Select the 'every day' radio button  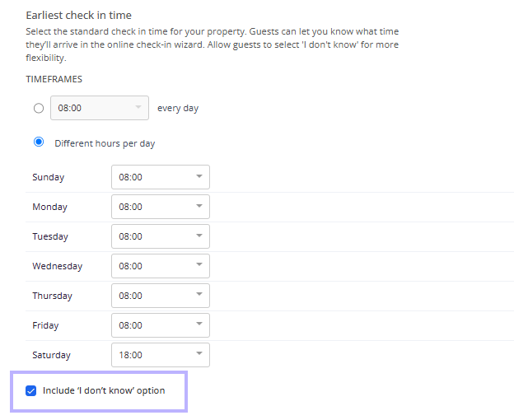coord(39,108)
